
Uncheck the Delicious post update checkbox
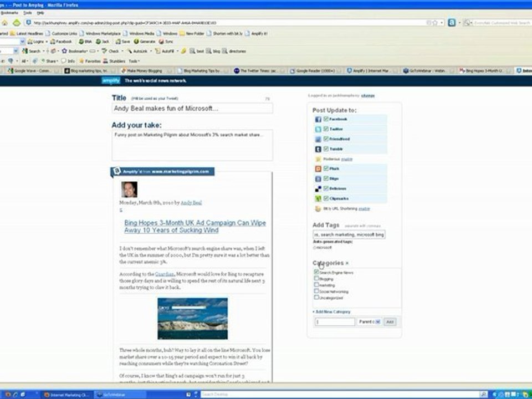(x=326, y=188)
